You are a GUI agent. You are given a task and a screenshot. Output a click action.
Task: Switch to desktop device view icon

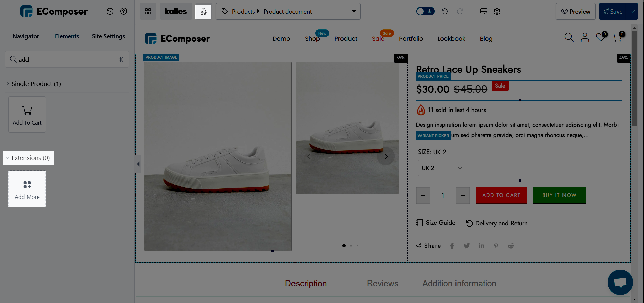tap(483, 11)
